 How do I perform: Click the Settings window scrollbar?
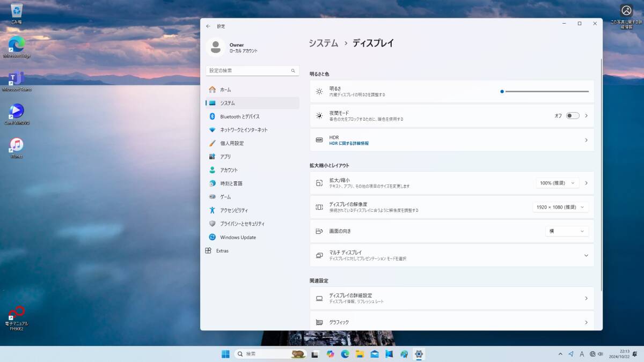tap(601, 174)
